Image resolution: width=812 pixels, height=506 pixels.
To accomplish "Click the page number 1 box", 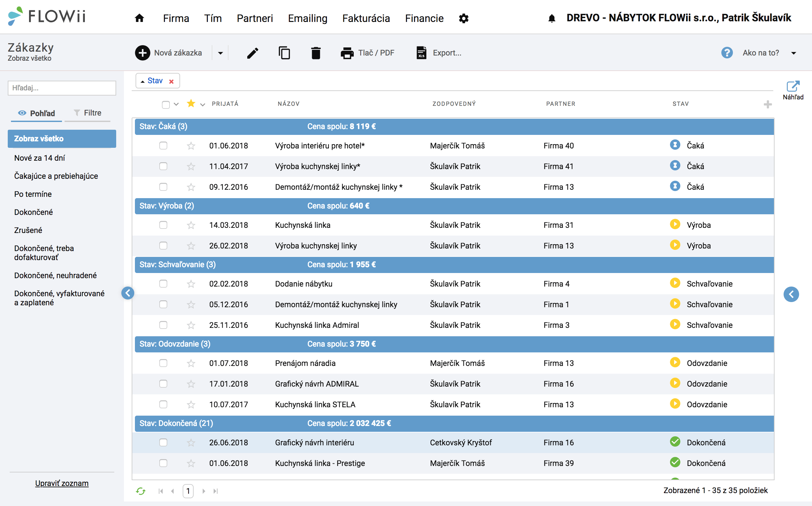I will point(188,491).
